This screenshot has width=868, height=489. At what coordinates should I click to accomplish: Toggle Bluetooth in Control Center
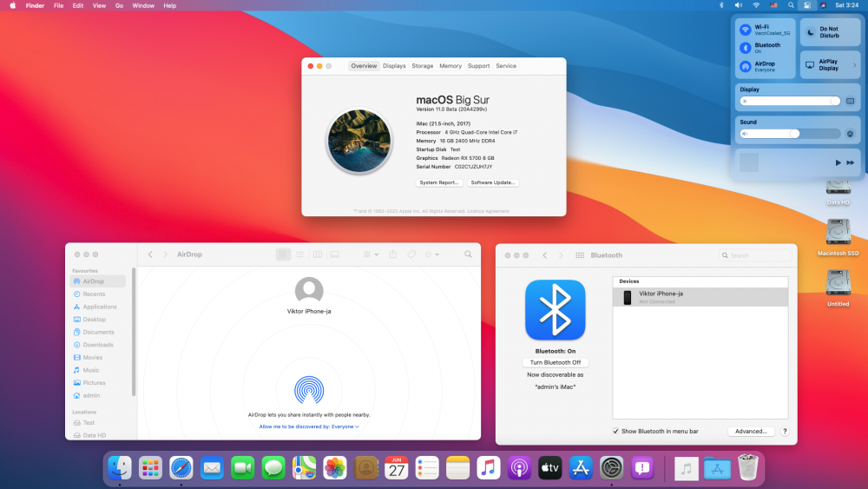[746, 48]
